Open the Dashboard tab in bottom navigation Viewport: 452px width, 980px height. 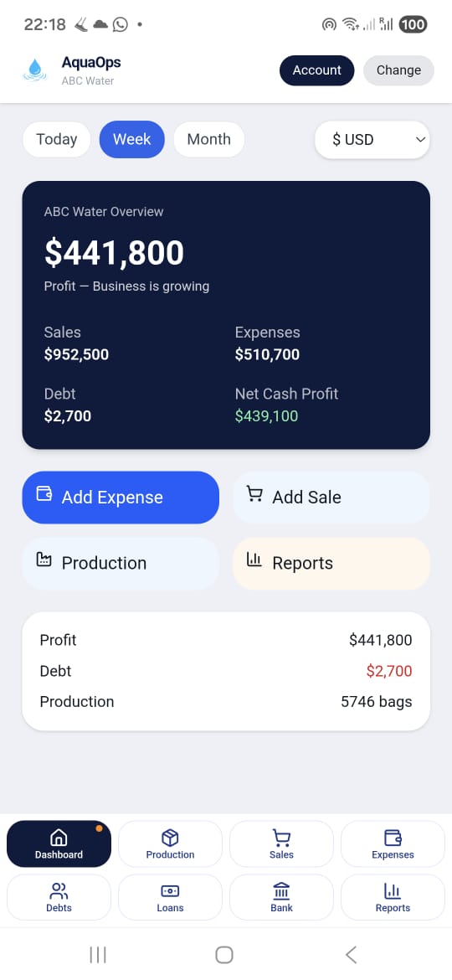(x=59, y=843)
